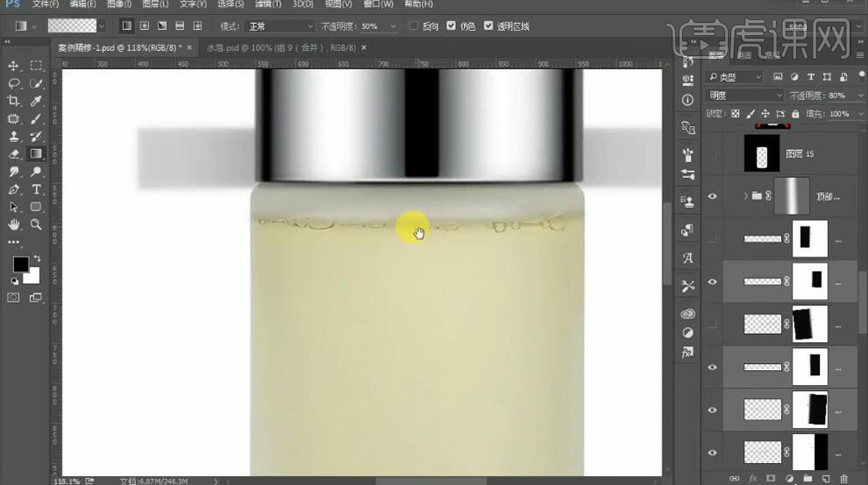Open the gradient 不透明度 50% dropdown
The image size is (868, 485).
(x=393, y=26)
